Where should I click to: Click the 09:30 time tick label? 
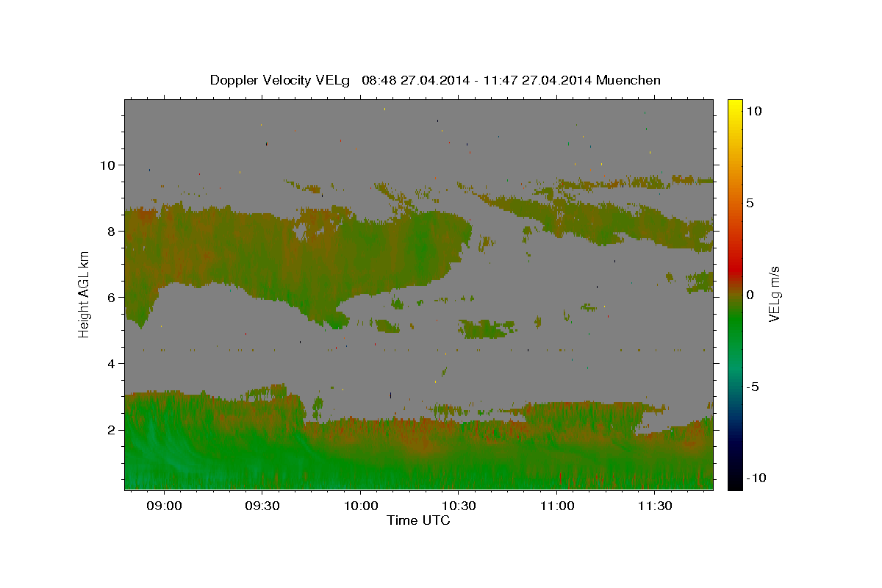click(x=261, y=506)
